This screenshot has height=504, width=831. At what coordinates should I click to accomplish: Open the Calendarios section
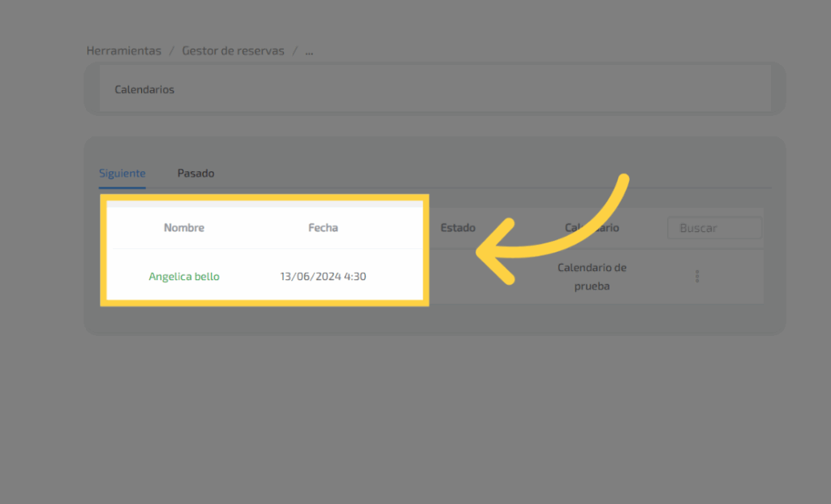coord(144,89)
